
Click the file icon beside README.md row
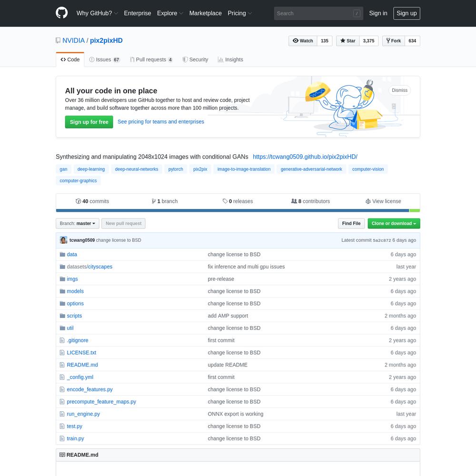click(x=62, y=365)
